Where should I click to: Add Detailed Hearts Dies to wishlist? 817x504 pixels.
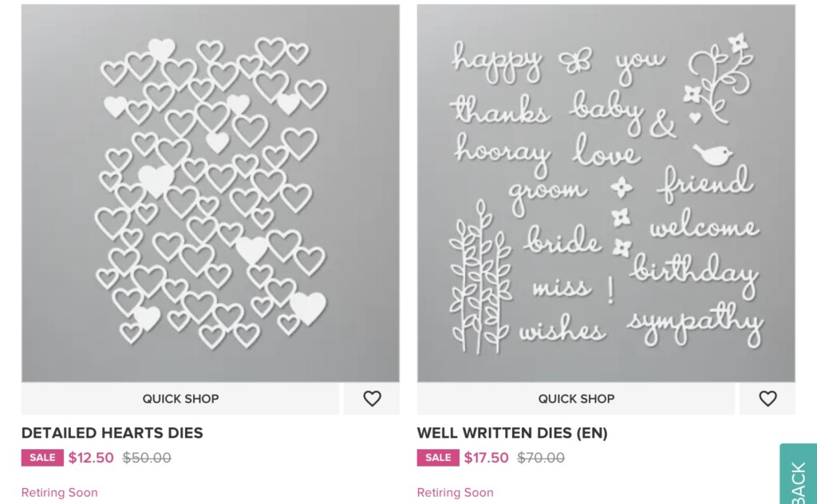pos(372,399)
